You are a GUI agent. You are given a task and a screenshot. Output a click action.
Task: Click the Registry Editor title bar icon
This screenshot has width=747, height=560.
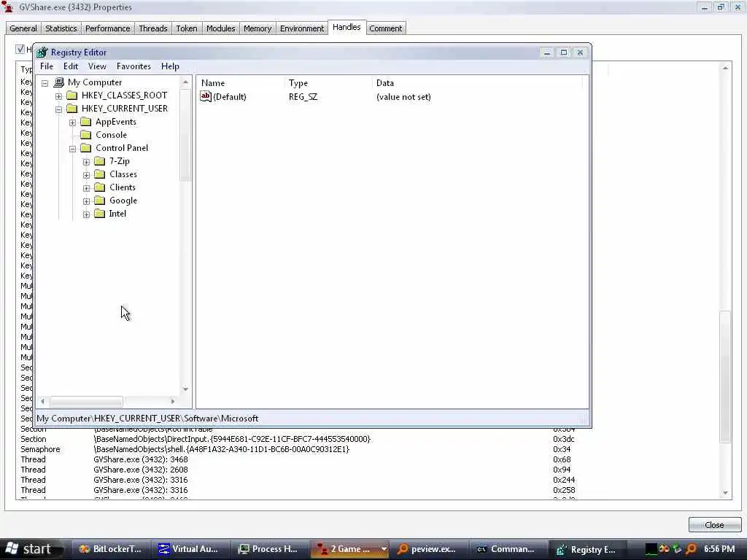tap(42, 52)
